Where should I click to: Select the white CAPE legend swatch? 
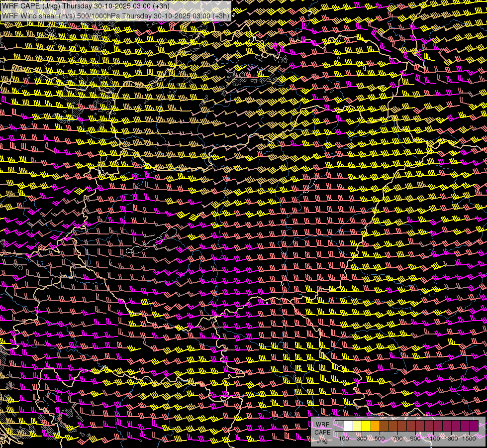pos(349,426)
